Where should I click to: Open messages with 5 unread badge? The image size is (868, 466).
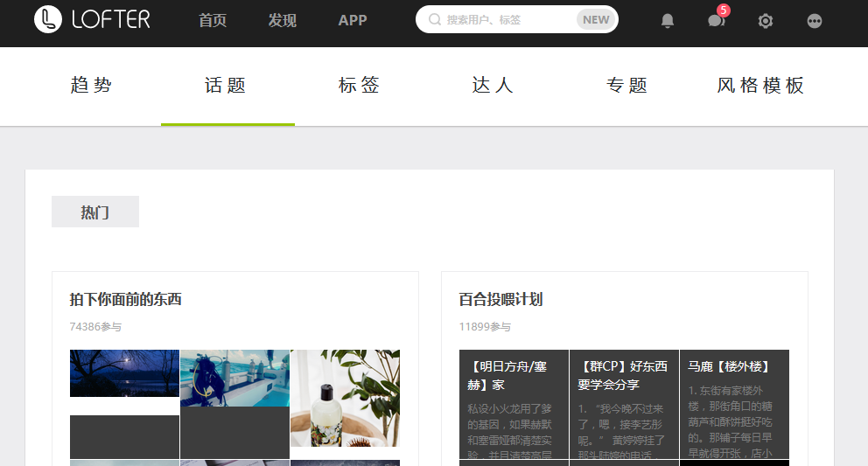coord(717,20)
